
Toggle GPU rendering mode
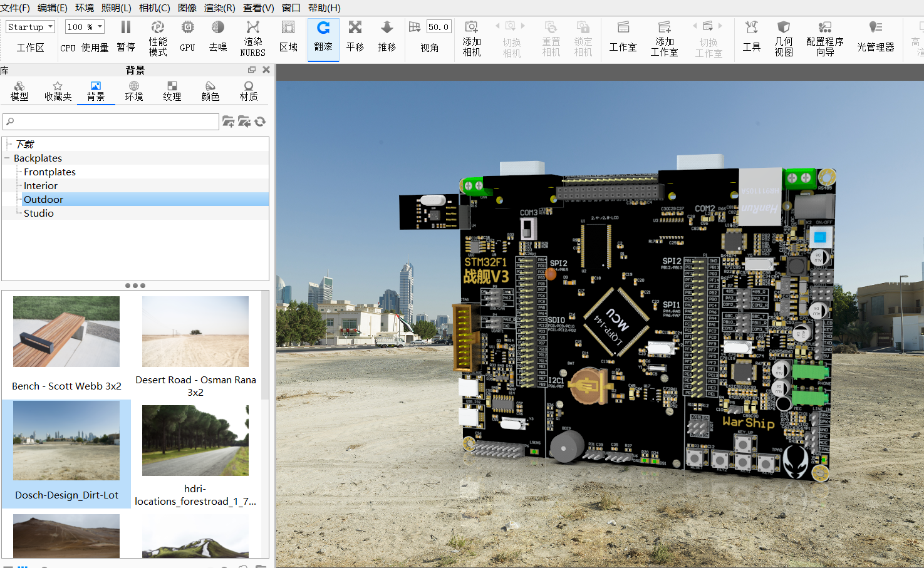[187, 36]
